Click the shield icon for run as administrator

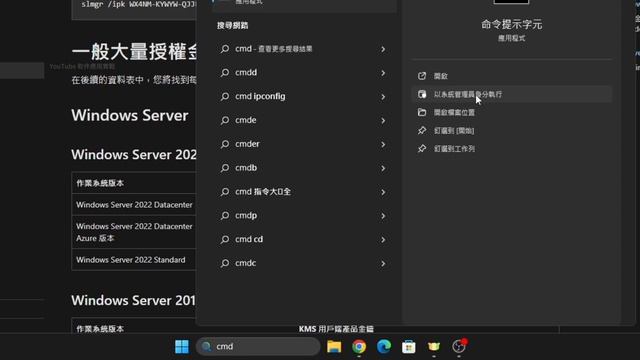click(422, 94)
